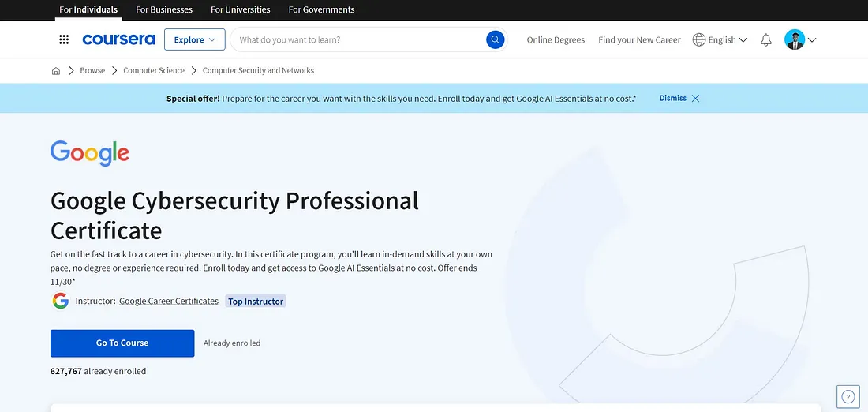Click the globe language icon

pyautogui.click(x=699, y=39)
